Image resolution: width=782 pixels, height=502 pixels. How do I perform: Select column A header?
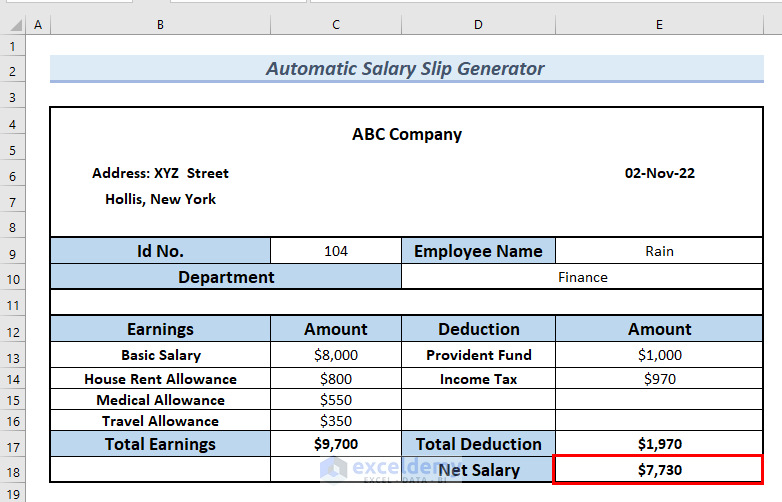38,24
